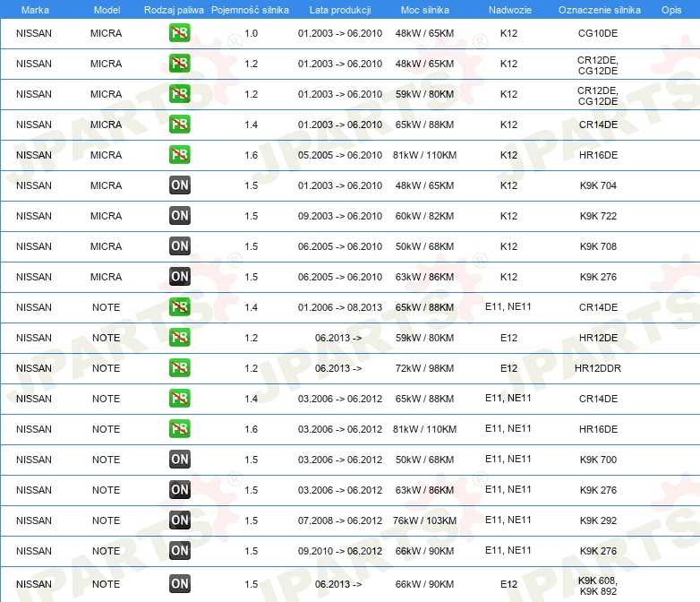Image resolution: width=700 pixels, height=602 pixels.
Task: Click the Rodzaj paliwa column header
Action: [x=174, y=10]
